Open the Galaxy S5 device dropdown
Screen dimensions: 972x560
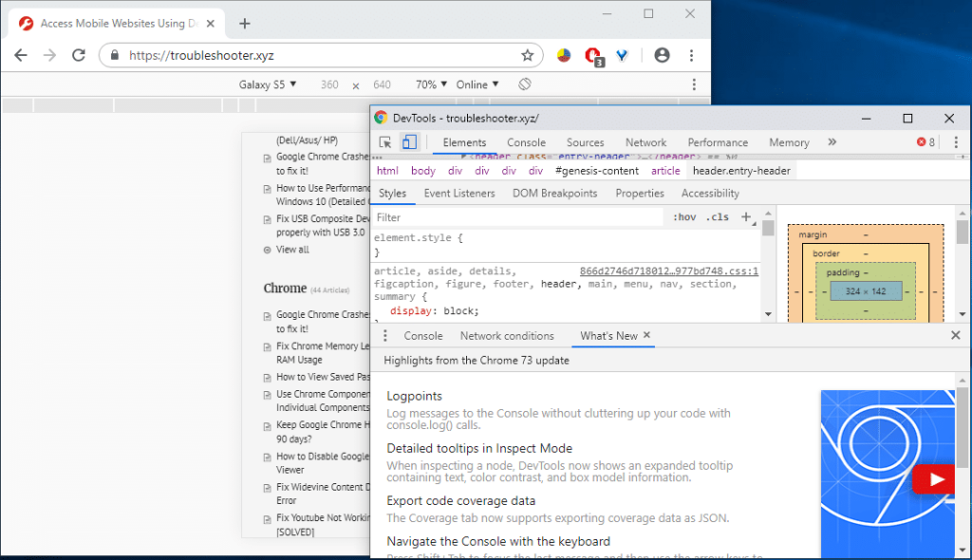[x=267, y=84]
